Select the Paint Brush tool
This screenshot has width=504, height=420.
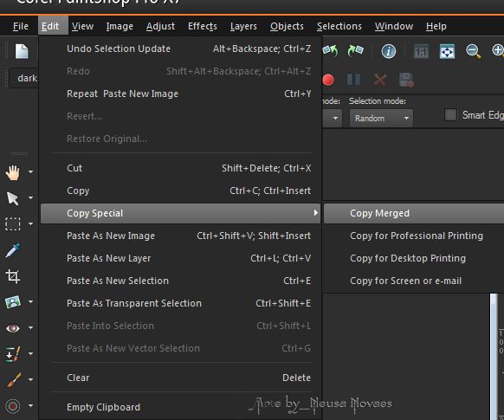13,380
